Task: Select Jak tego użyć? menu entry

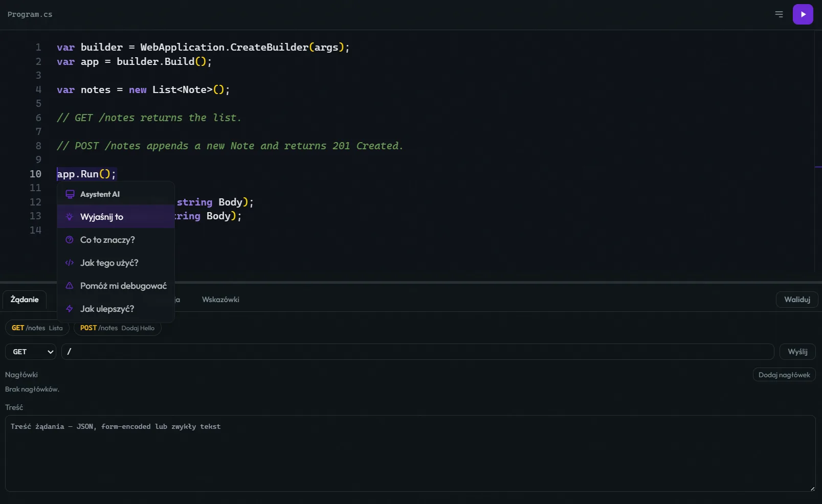Action: pos(116,263)
